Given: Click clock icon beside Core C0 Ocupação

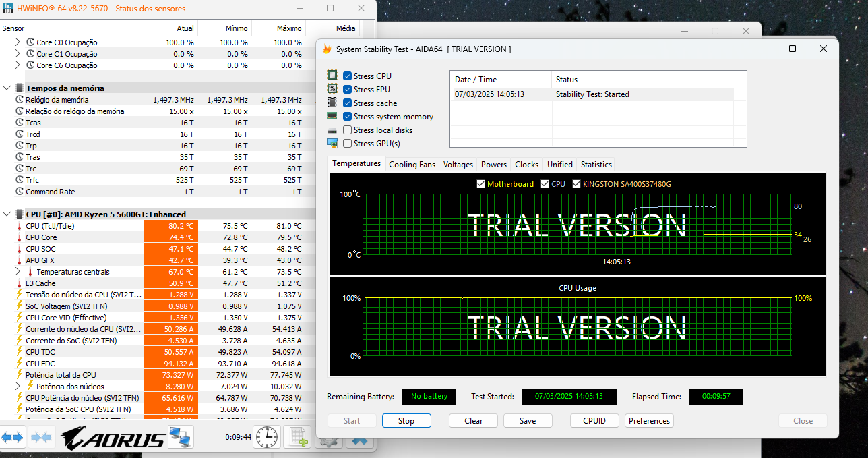Looking at the screenshot, I should coord(30,42).
